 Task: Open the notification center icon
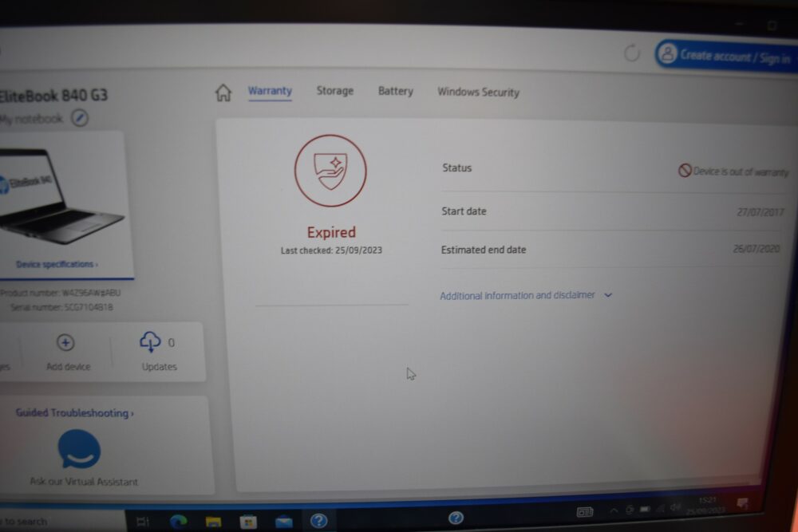pyautogui.click(x=742, y=503)
